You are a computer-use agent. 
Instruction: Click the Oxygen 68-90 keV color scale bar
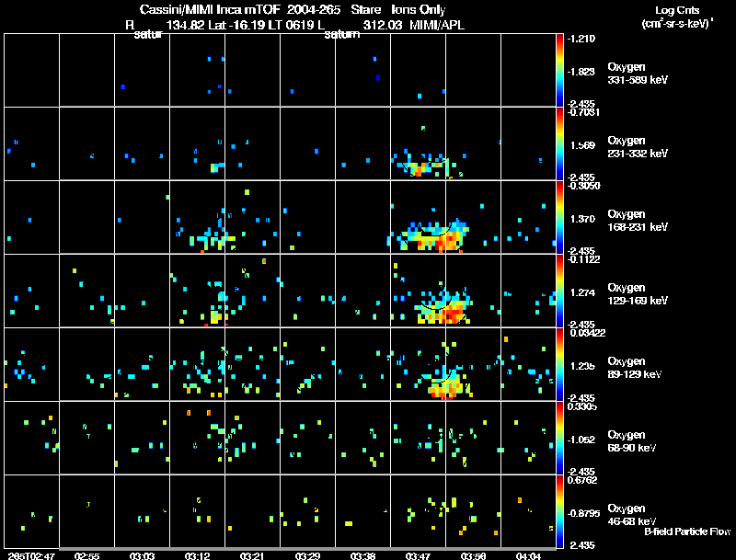559,438
